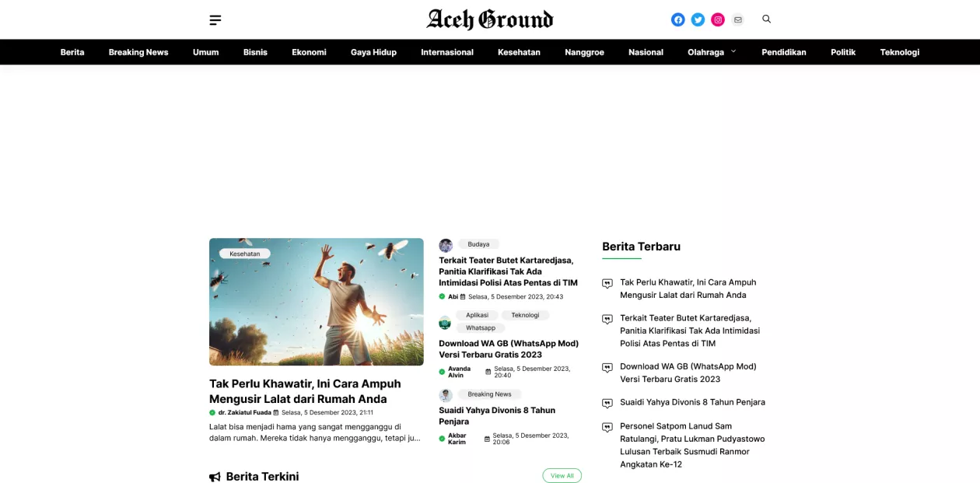Click the Aplikasi category tag
Viewport: 980px width, 483px height.
coord(478,315)
